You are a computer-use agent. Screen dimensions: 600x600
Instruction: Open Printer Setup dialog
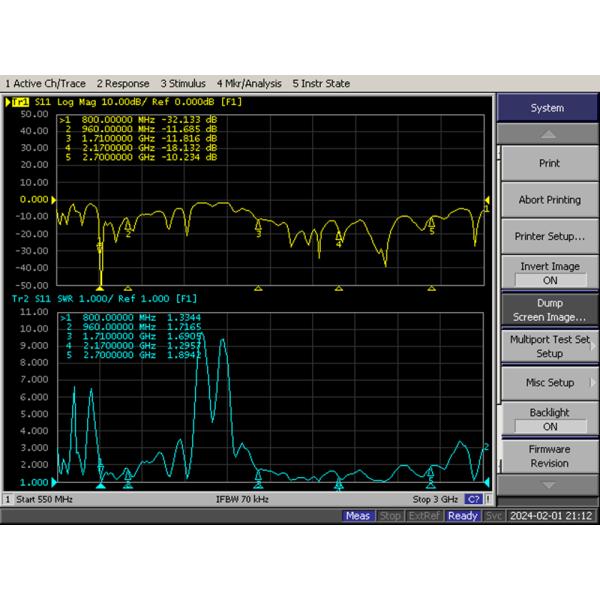pyautogui.click(x=549, y=237)
